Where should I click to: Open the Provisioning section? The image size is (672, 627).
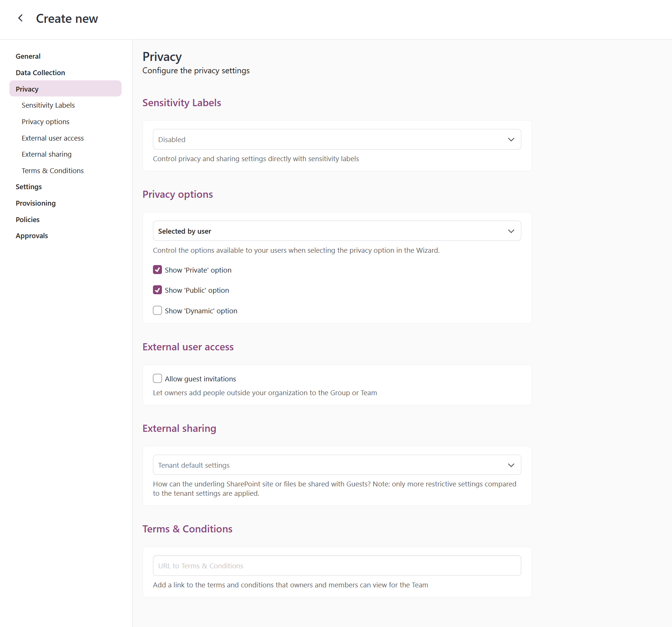coord(36,203)
